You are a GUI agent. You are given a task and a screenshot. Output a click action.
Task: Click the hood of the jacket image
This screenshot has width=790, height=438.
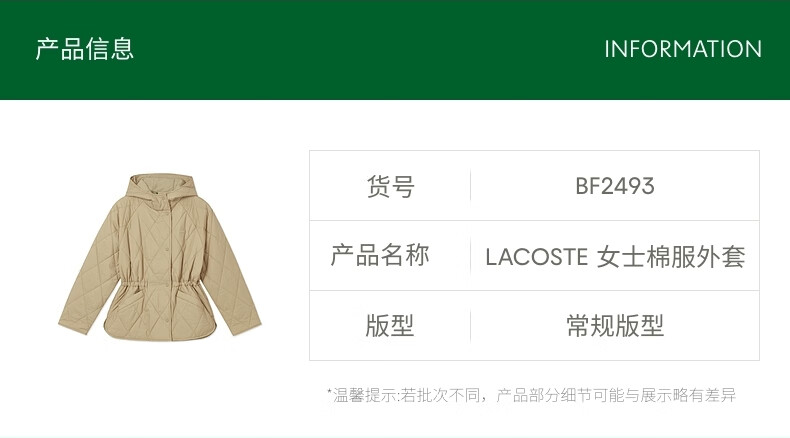[161, 187]
